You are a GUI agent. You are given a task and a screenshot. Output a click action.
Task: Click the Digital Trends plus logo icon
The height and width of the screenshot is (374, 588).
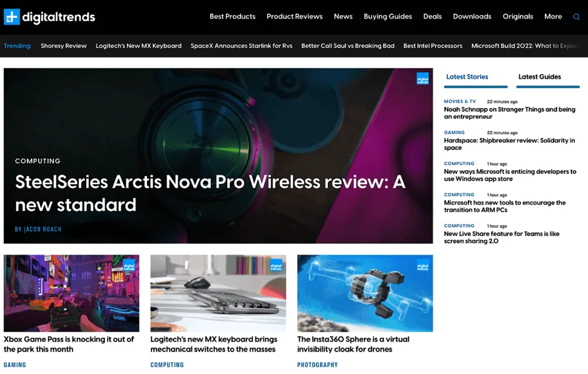click(x=11, y=17)
